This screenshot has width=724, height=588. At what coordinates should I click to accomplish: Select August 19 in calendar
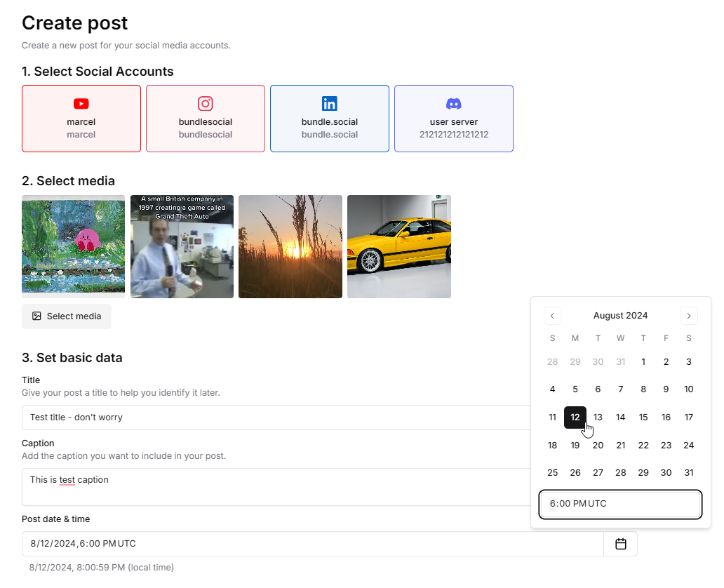(575, 446)
